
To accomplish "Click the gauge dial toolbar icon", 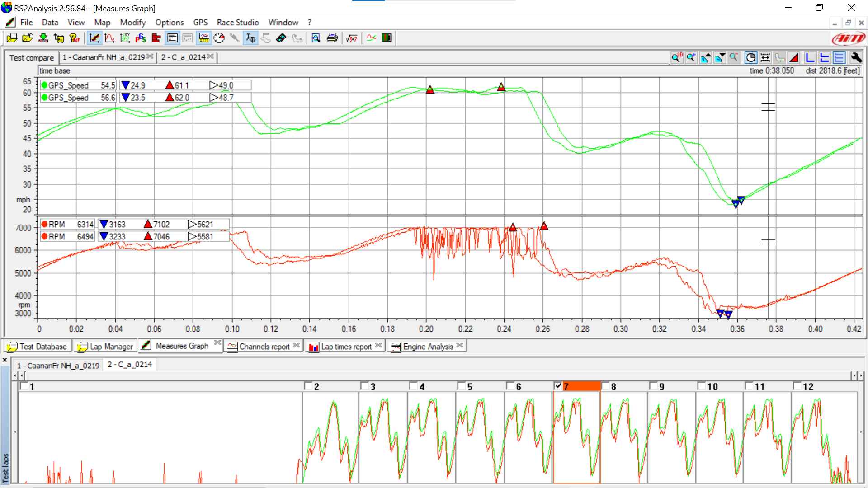I will click(x=219, y=38).
